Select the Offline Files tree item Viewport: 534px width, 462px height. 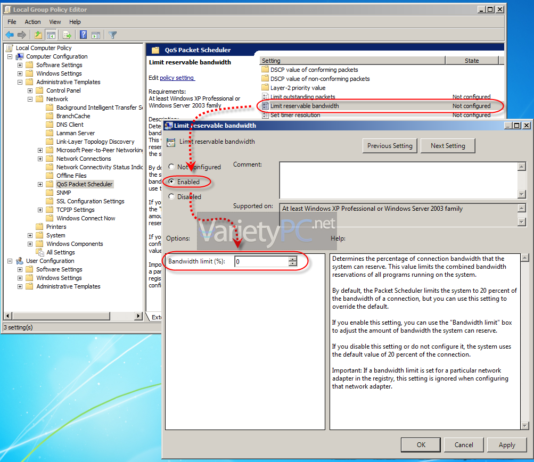point(71,176)
